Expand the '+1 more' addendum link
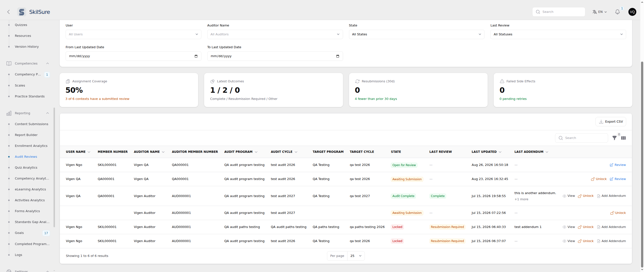 521,199
